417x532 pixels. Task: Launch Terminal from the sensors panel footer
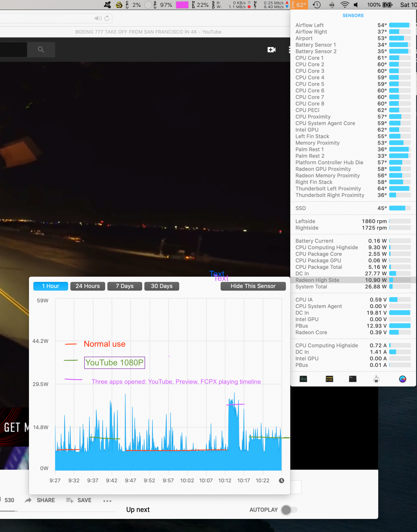click(x=353, y=379)
